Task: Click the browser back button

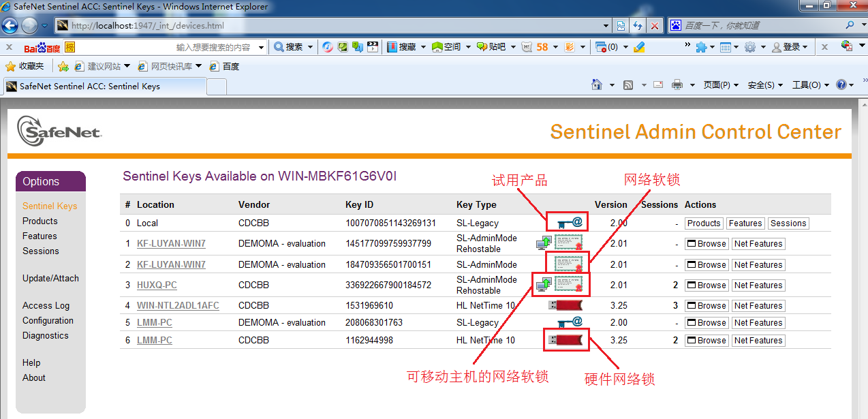Action: 10,26
